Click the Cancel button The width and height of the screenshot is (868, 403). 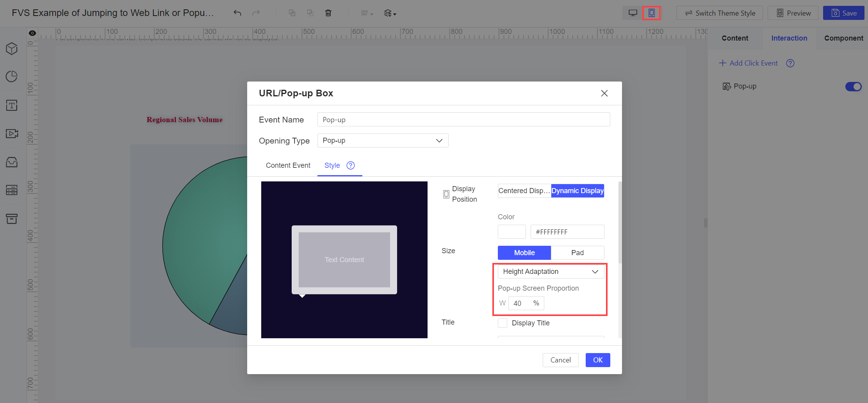pyautogui.click(x=560, y=360)
